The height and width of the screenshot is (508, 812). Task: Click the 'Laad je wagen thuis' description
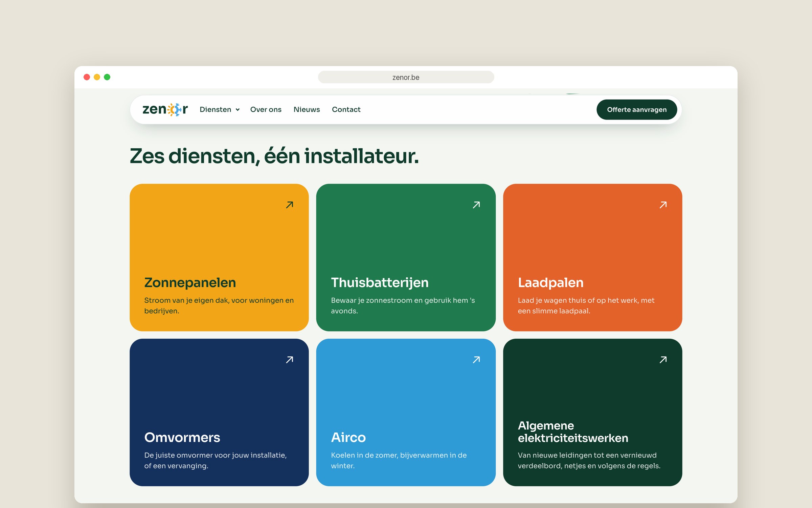click(x=586, y=305)
